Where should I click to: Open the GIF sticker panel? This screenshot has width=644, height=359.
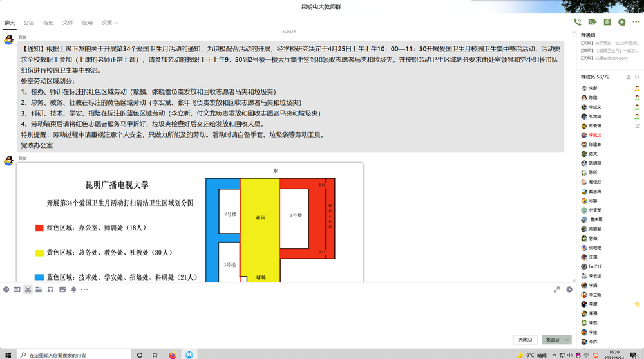click(x=17, y=290)
